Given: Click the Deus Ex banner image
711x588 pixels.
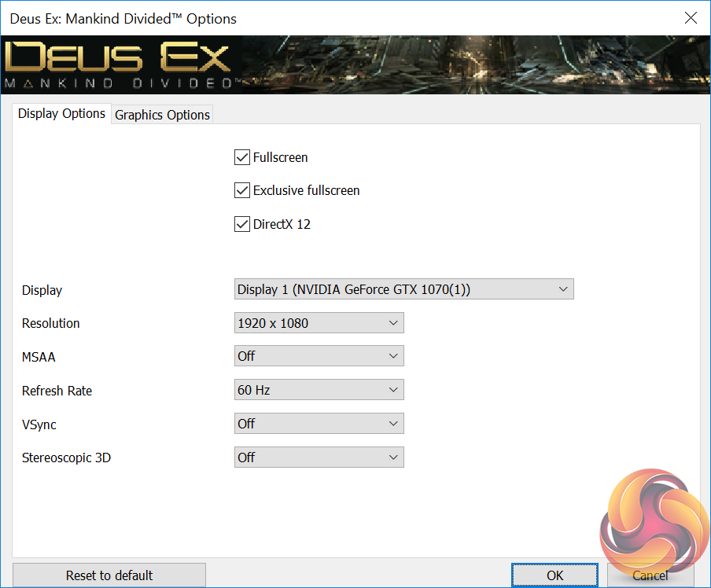Looking at the screenshot, I should [355, 64].
